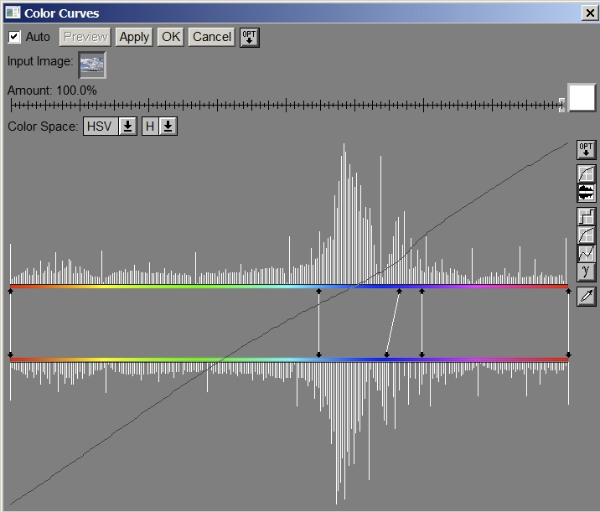This screenshot has height=512, width=600.
Task: Click the Amount slider track
Action: [285, 104]
